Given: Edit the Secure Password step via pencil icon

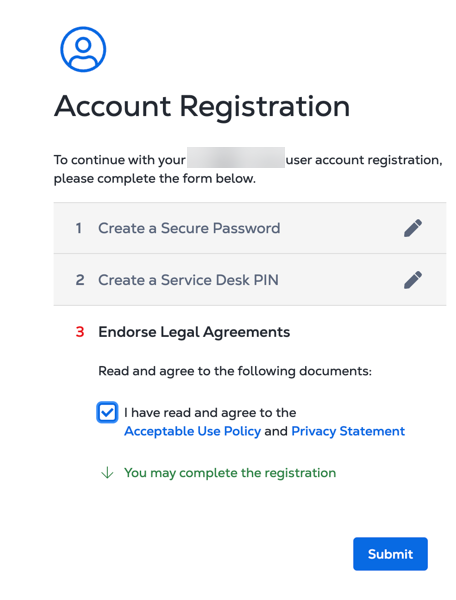Looking at the screenshot, I should [x=413, y=228].
